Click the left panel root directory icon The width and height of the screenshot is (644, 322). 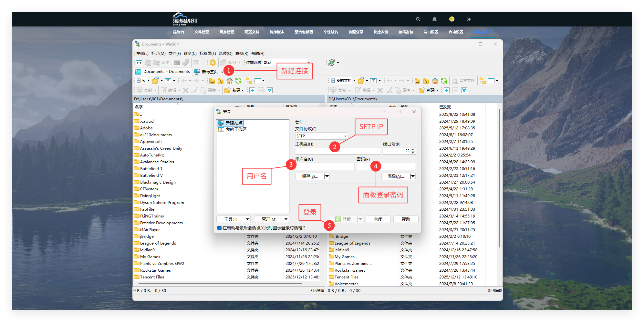[221, 81]
